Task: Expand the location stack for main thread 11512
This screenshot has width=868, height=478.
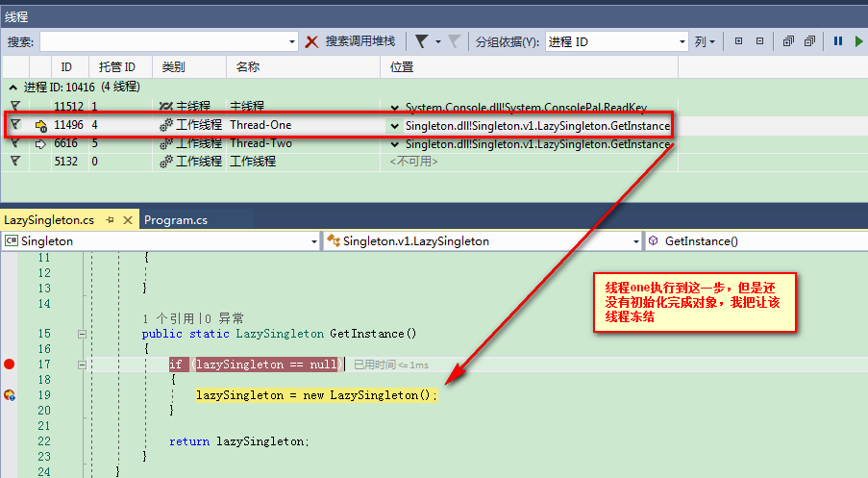Action: click(x=395, y=108)
